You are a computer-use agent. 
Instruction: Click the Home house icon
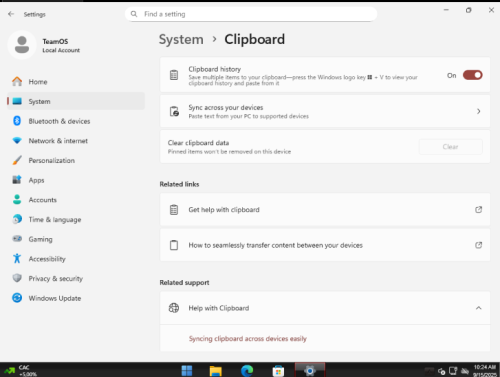click(17, 81)
